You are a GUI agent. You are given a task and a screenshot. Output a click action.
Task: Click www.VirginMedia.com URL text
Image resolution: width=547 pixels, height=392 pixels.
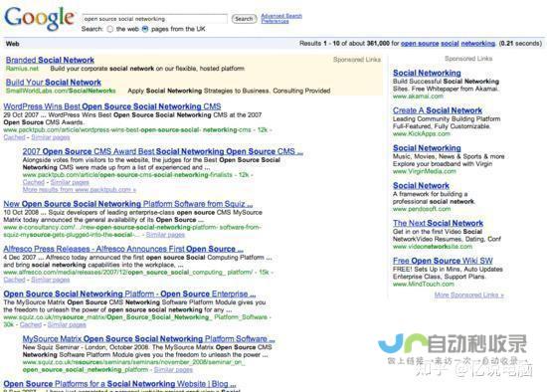pyautogui.click(x=425, y=171)
